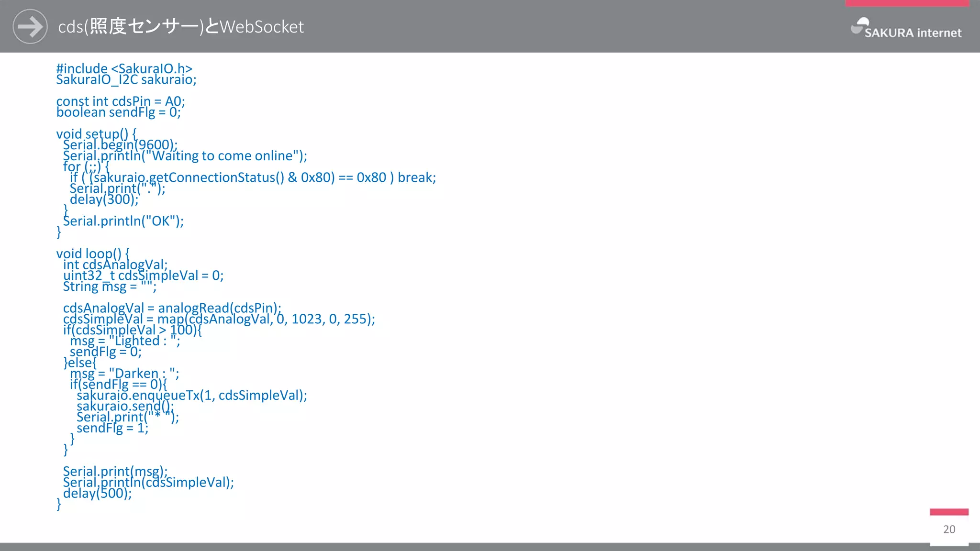Click the analogRead(cdsPin) assignment line
Screen dimensions: 980x551
pyautogui.click(x=172, y=308)
